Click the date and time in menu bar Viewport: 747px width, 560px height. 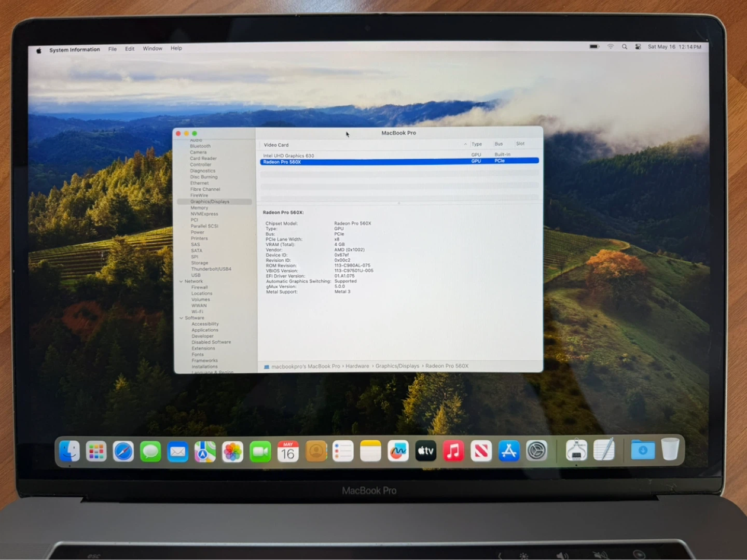[674, 47]
